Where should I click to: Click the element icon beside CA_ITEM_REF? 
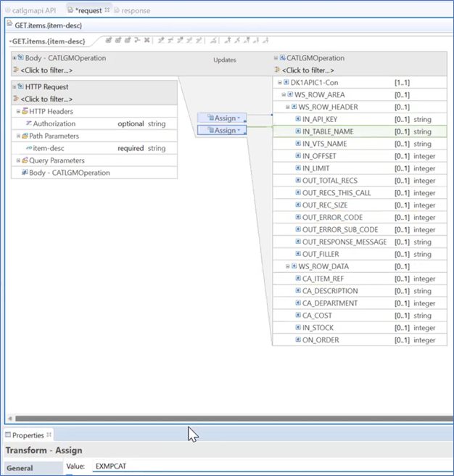[x=298, y=279]
